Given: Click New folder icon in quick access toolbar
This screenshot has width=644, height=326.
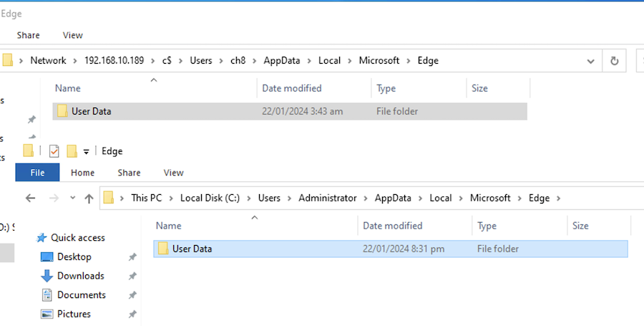Looking at the screenshot, I should [72, 151].
